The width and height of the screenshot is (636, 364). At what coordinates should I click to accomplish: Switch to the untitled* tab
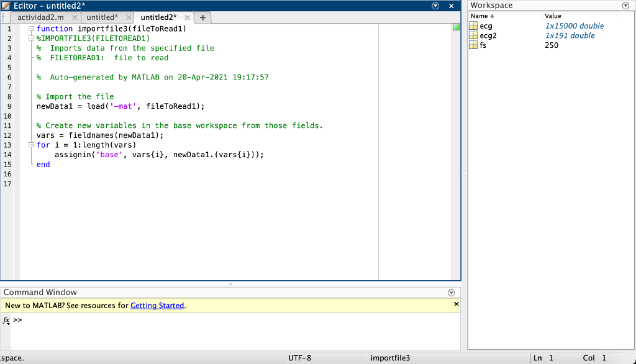click(x=101, y=18)
